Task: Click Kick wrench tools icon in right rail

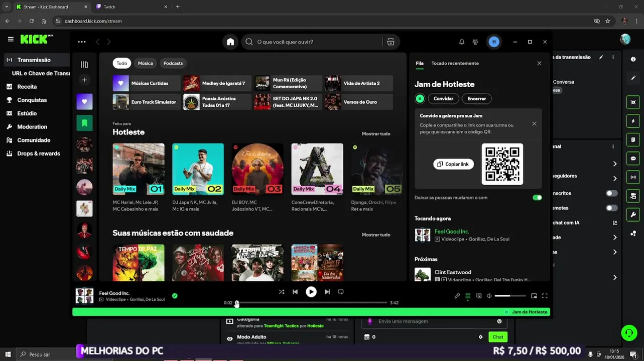Action: tap(633, 215)
